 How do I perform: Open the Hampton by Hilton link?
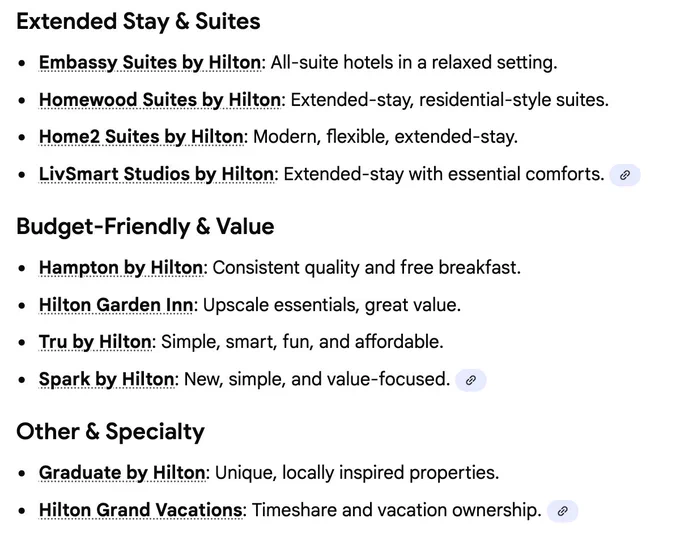click(x=121, y=268)
